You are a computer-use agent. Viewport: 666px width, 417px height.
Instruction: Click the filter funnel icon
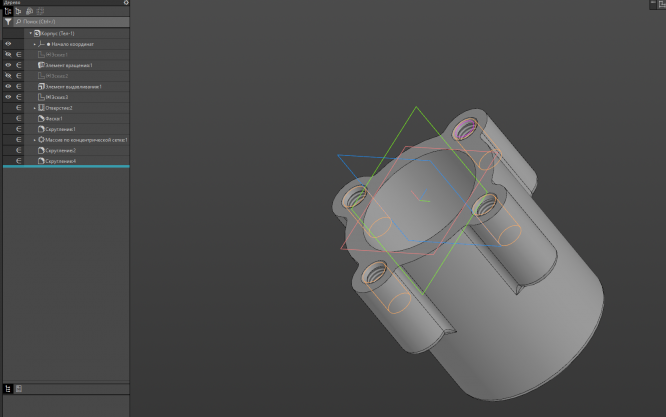tap(7, 21)
